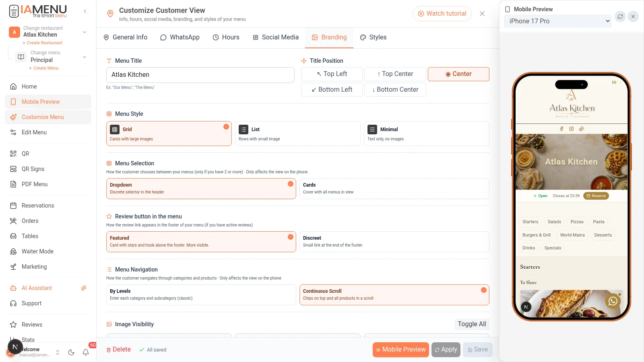Close the Customize Customer View dialog
The width and height of the screenshot is (644, 362).
click(x=482, y=14)
